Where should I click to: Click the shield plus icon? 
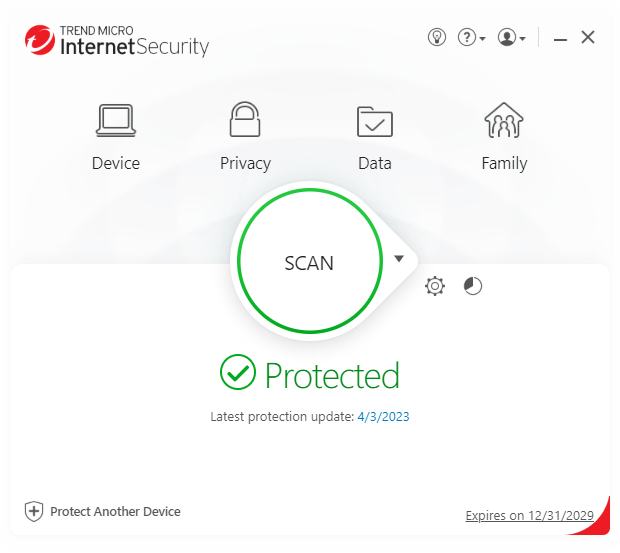click(x=34, y=511)
